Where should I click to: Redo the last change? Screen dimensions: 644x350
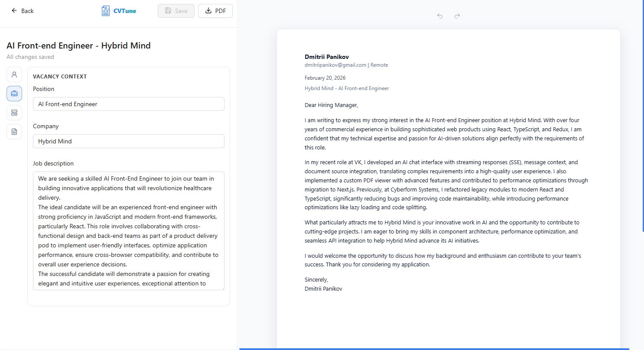point(457,16)
